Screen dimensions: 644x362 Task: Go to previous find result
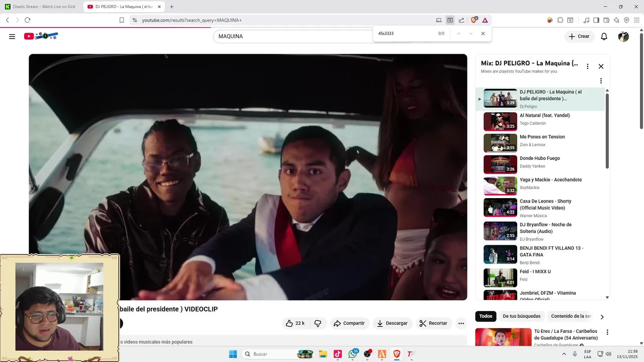(x=458, y=34)
